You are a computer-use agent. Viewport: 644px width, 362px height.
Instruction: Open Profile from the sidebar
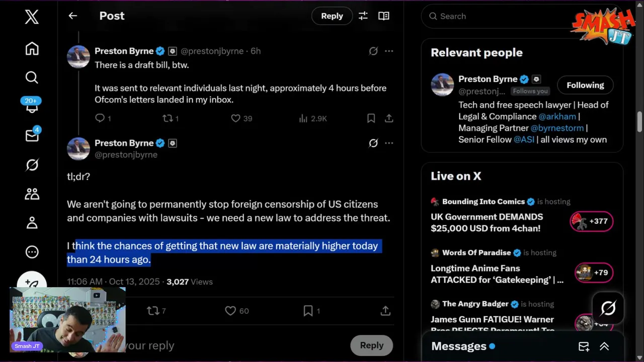coord(32,223)
